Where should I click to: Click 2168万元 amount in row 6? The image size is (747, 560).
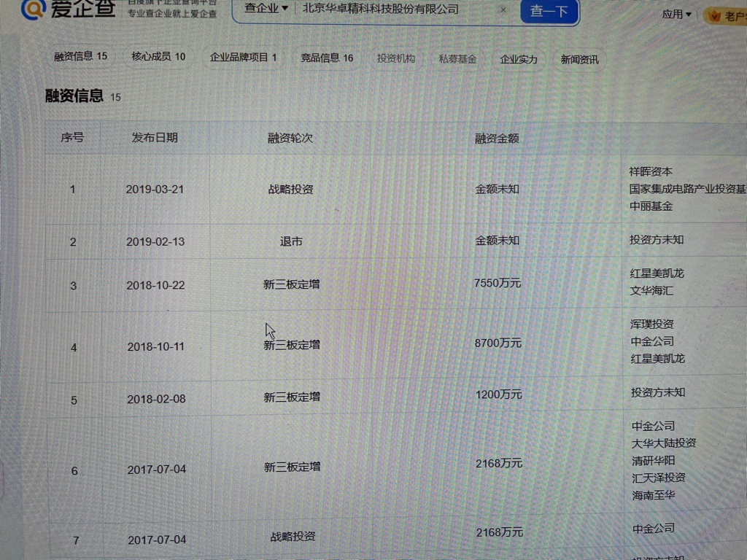tap(499, 463)
